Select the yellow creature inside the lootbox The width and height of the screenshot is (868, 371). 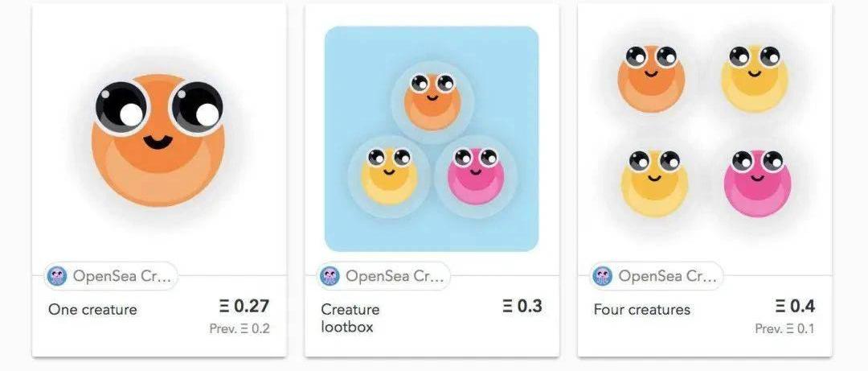389,175
